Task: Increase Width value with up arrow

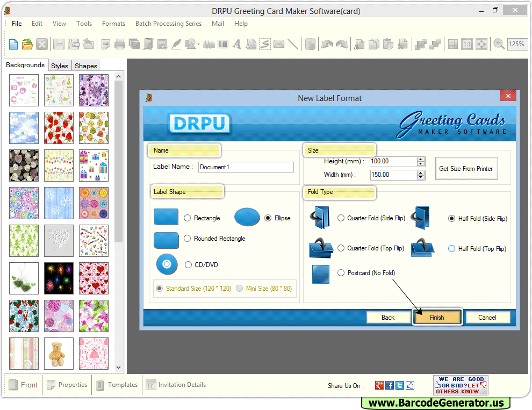Action: (421, 172)
